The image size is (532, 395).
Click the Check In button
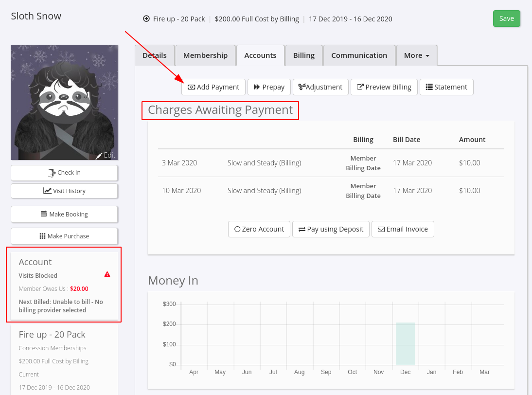65,173
